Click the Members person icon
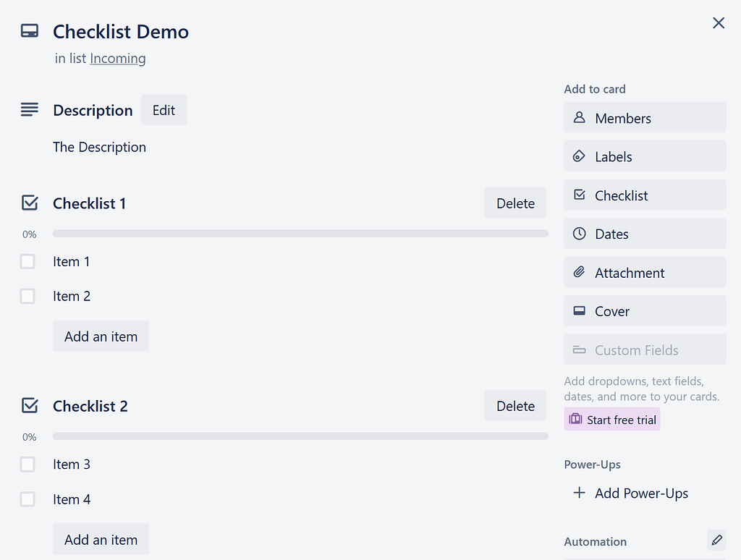741x560 pixels. 579,117
